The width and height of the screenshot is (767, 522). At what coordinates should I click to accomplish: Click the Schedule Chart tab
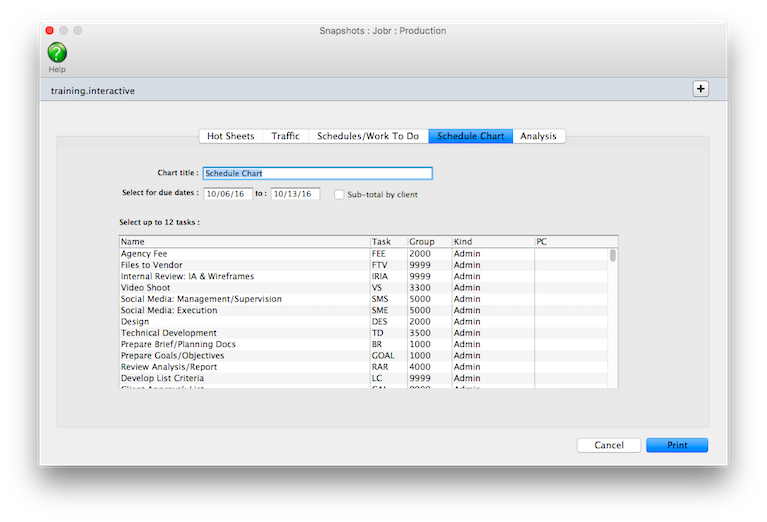(x=470, y=136)
